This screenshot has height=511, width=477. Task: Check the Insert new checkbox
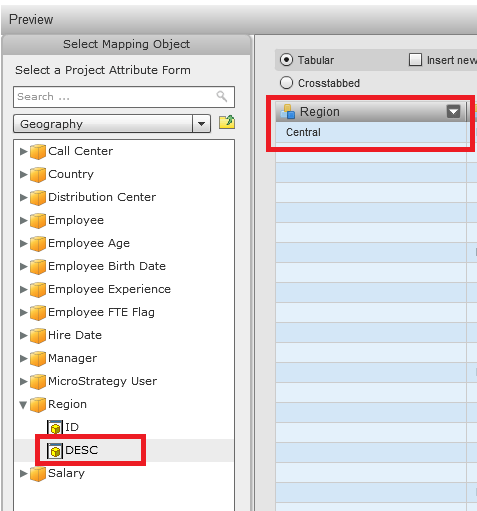point(415,60)
